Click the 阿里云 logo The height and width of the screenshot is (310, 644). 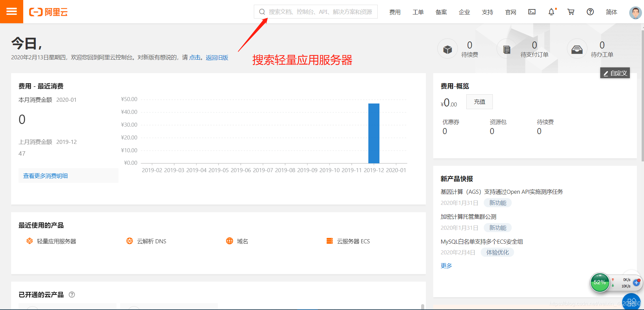point(48,12)
